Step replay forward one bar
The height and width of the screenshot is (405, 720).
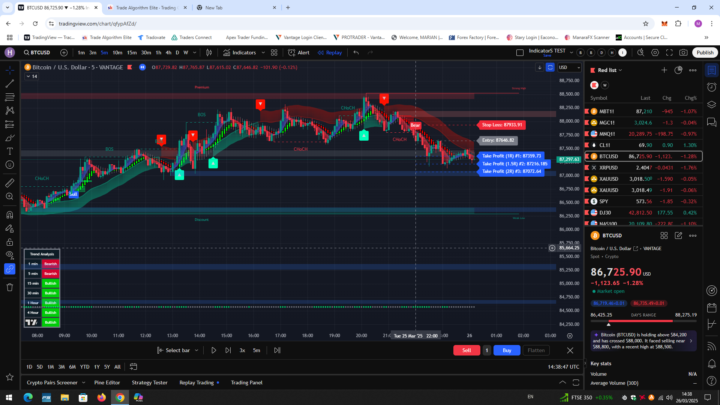click(x=228, y=350)
